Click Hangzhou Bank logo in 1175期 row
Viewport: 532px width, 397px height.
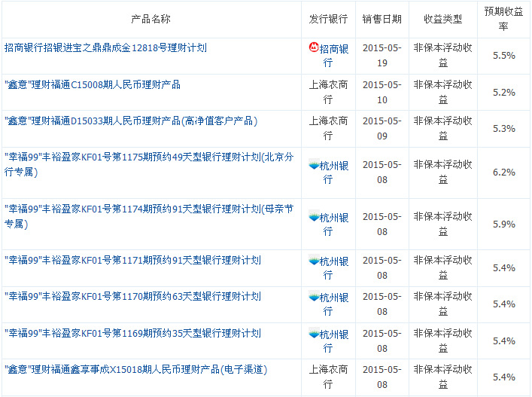[314, 165]
